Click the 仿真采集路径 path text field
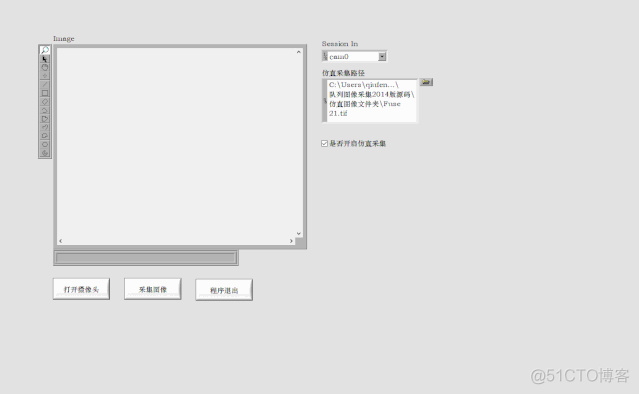Screen dimensions: 639x394 (x=372, y=100)
